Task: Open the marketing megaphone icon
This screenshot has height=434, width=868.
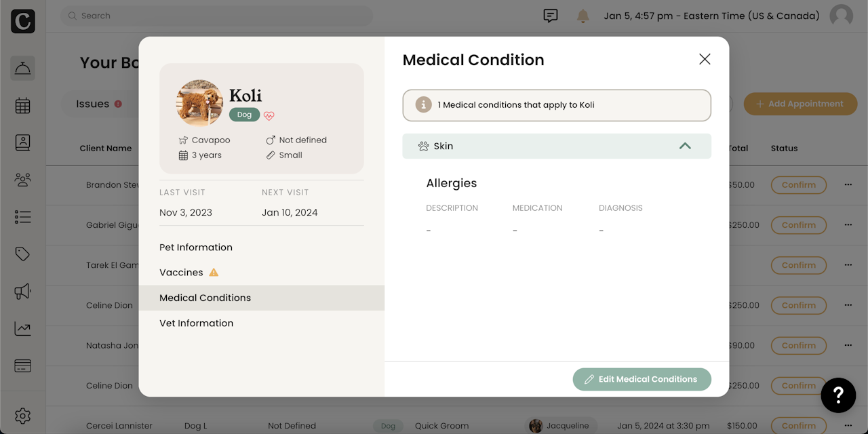Action: click(22, 292)
